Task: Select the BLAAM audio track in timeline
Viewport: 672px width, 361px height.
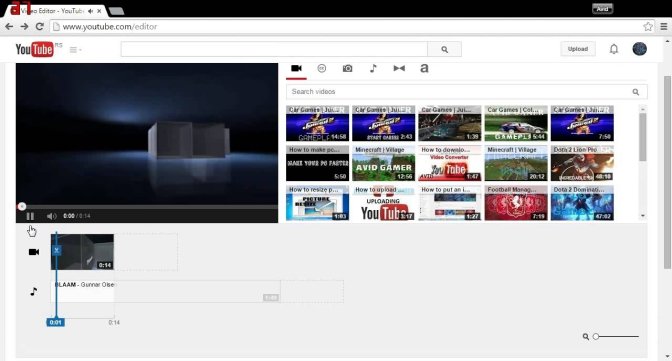Action: [x=165, y=291]
